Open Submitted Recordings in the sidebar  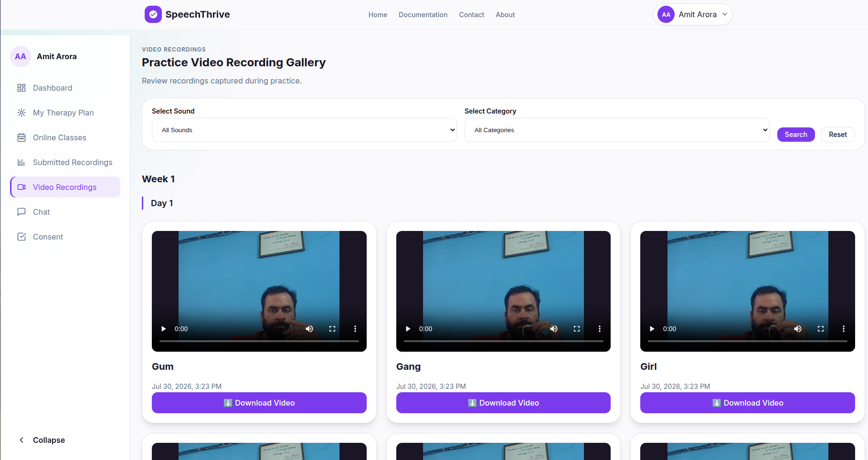pyautogui.click(x=65, y=162)
